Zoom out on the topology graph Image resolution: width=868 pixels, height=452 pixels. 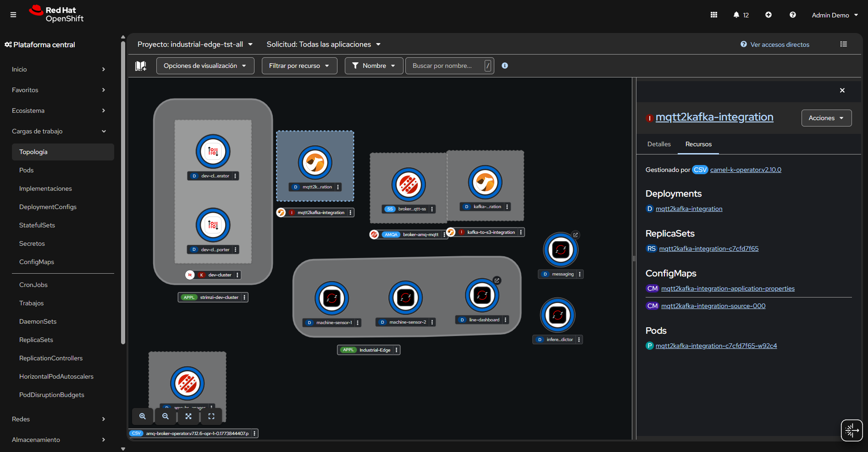(166, 416)
